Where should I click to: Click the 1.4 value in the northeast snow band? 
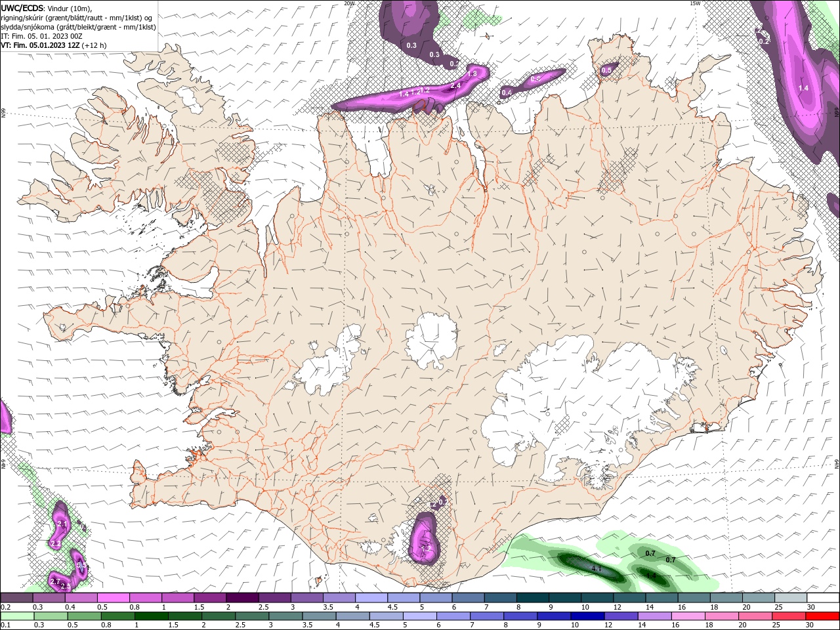(803, 88)
